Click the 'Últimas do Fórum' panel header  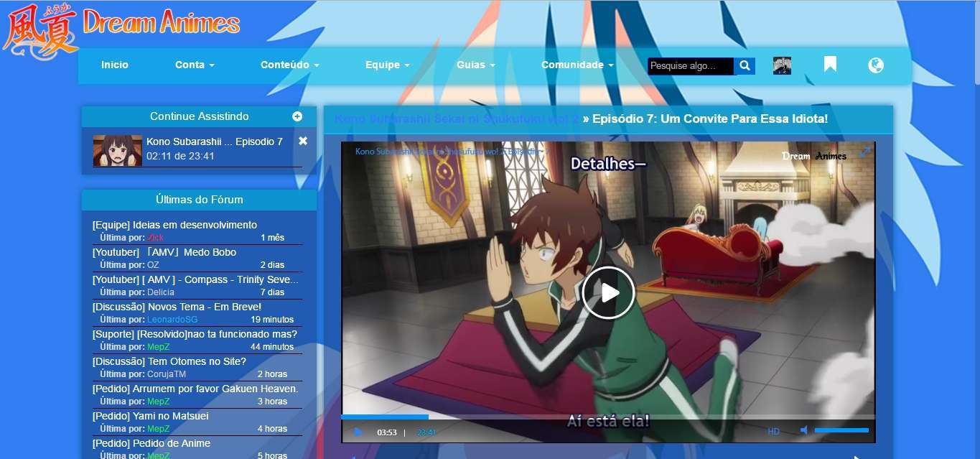[200, 200]
